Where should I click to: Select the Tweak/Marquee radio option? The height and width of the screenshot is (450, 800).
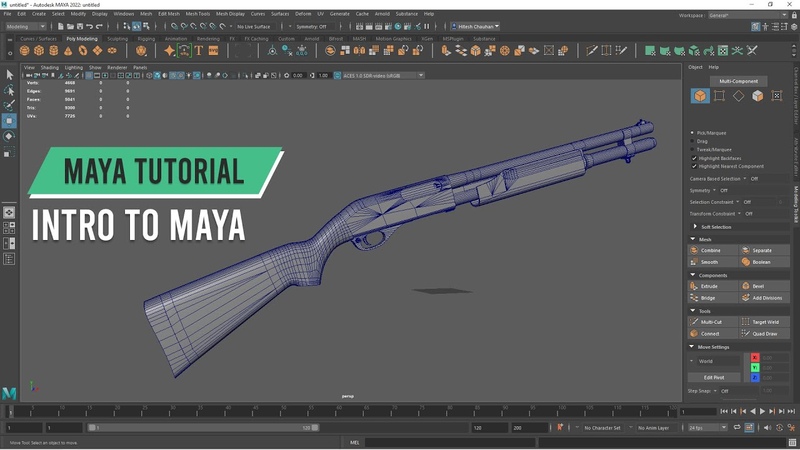point(692,149)
